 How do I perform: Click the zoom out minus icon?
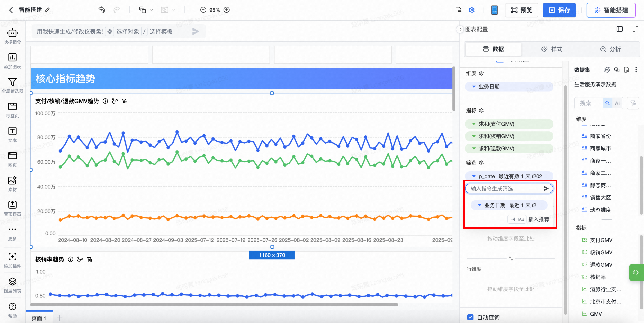coord(203,10)
